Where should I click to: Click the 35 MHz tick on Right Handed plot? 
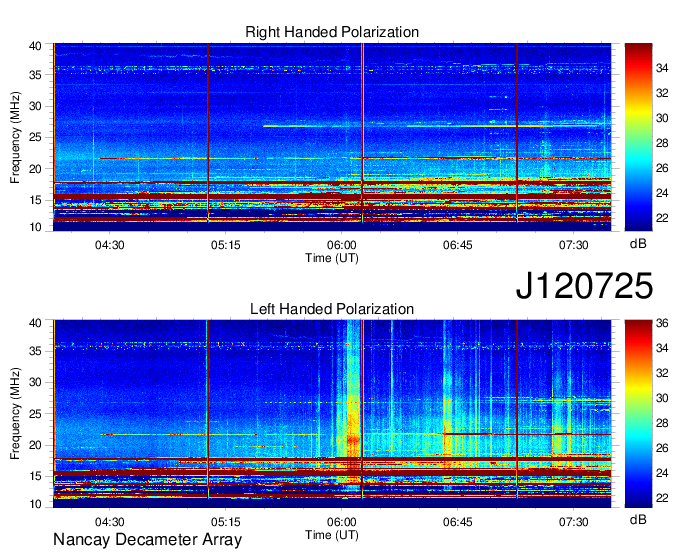coord(35,75)
